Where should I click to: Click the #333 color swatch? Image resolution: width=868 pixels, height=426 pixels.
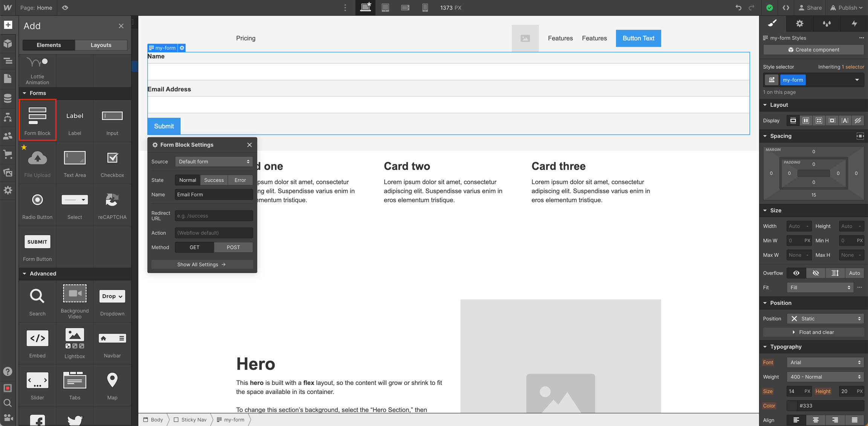click(x=792, y=406)
